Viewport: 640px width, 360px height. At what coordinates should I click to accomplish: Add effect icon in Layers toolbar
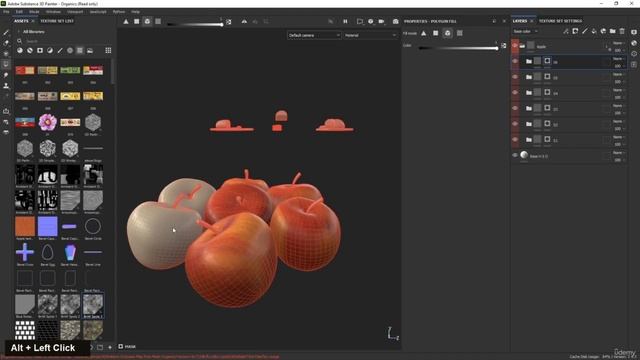566,31
